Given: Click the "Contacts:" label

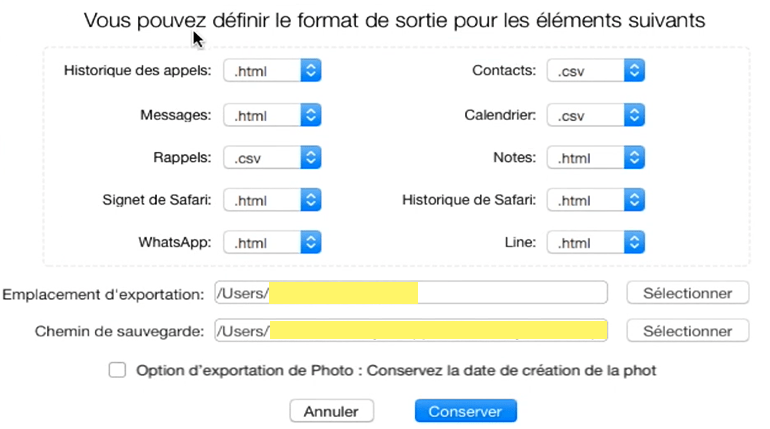Looking at the screenshot, I should [504, 71].
